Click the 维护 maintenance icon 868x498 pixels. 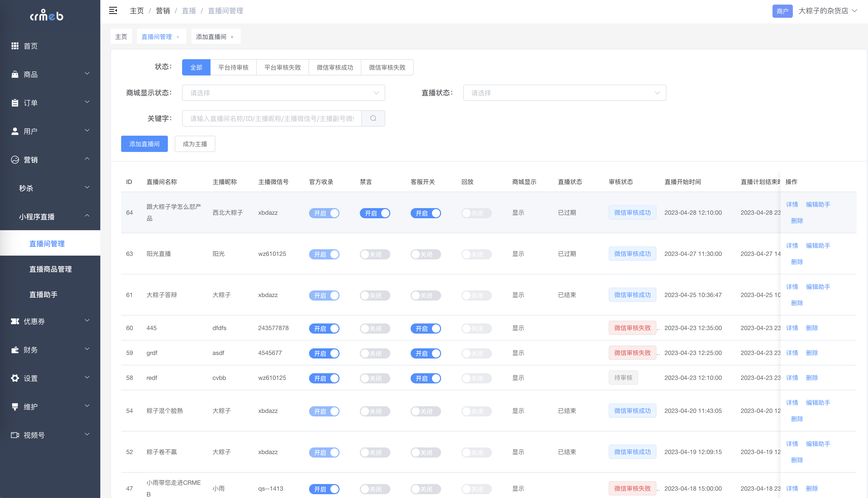[15, 407]
